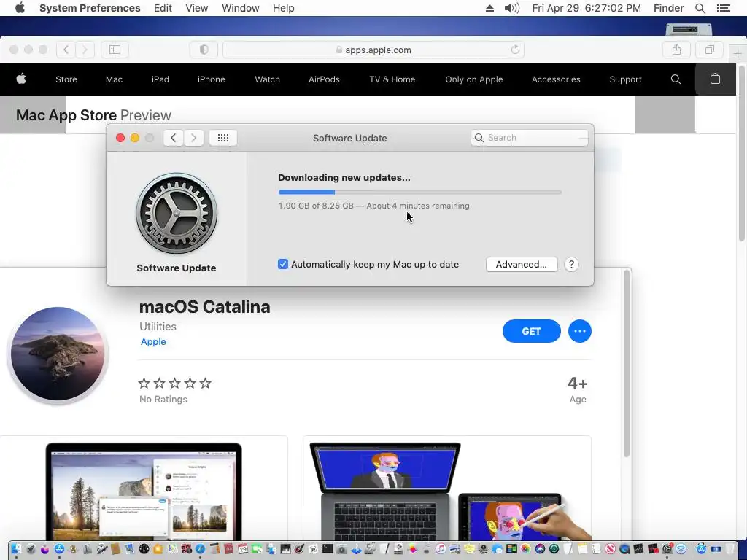Click eject icon in menu bar
The width and height of the screenshot is (747, 560).
point(489,8)
